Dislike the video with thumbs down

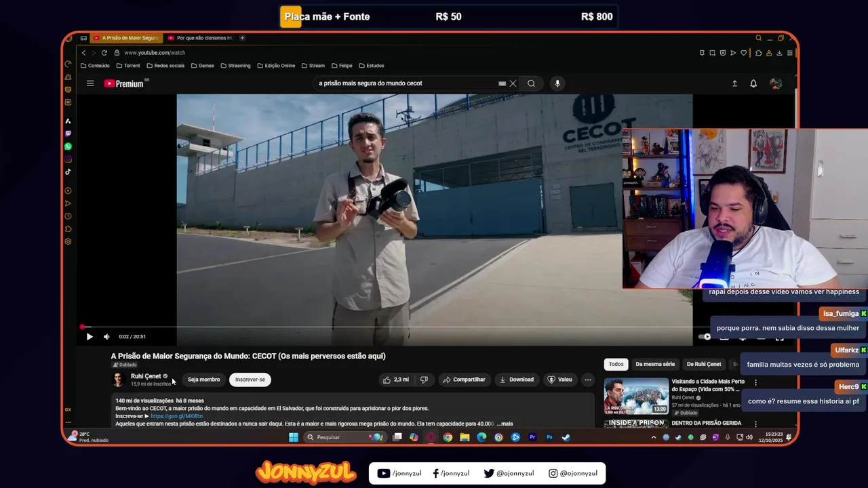424,380
